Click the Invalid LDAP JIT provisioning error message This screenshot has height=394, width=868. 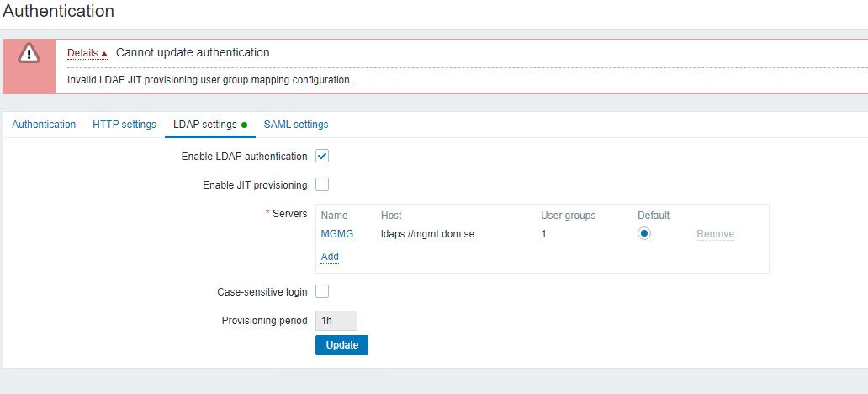tap(209, 81)
